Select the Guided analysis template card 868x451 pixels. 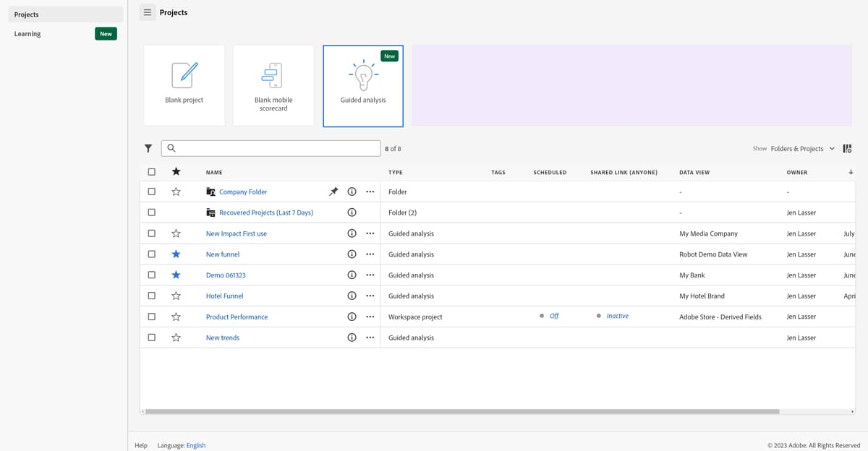tap(362, 85)
